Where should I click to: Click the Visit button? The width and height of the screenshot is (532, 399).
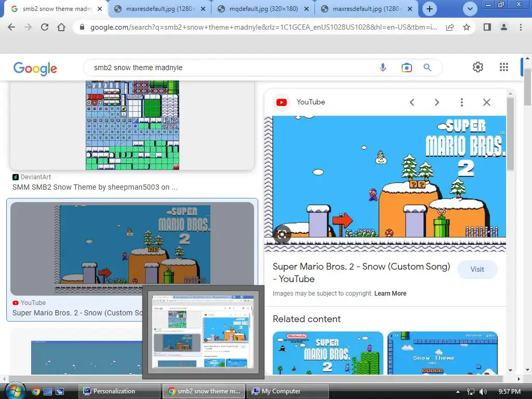click(x=477, y=270)
